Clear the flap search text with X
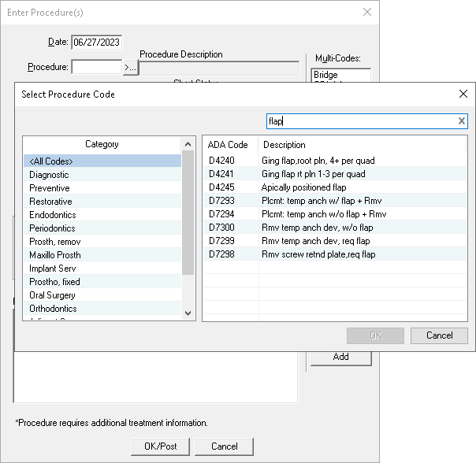The image size is (476, 463). [x=462, y=121]
